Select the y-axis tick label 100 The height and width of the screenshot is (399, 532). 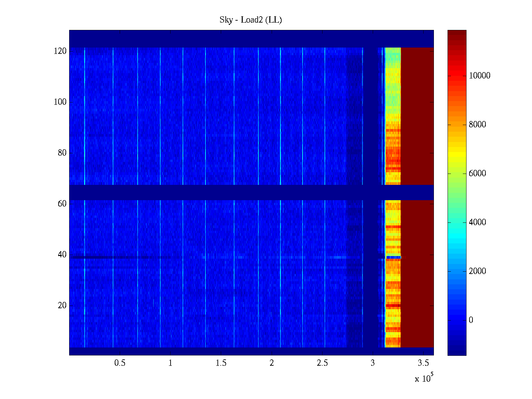point(60,102)
